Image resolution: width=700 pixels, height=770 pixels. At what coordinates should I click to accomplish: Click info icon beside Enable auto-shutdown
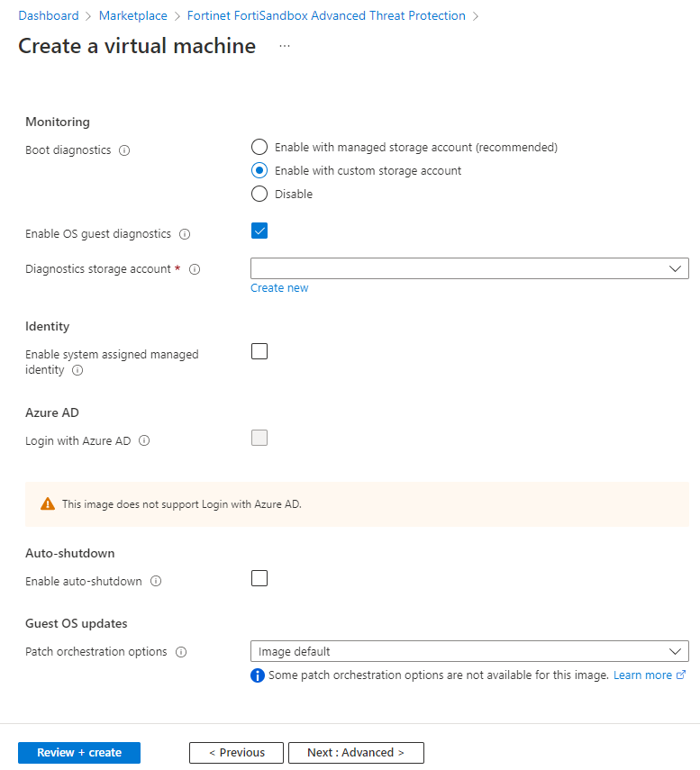pyautogui.click(x=156, y=582)
